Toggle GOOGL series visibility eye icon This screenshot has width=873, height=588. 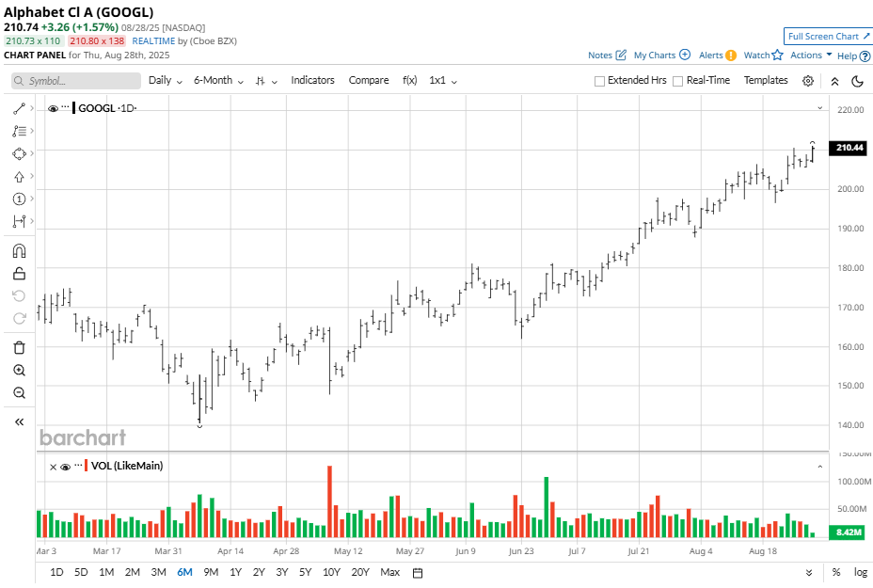(53, 108)
